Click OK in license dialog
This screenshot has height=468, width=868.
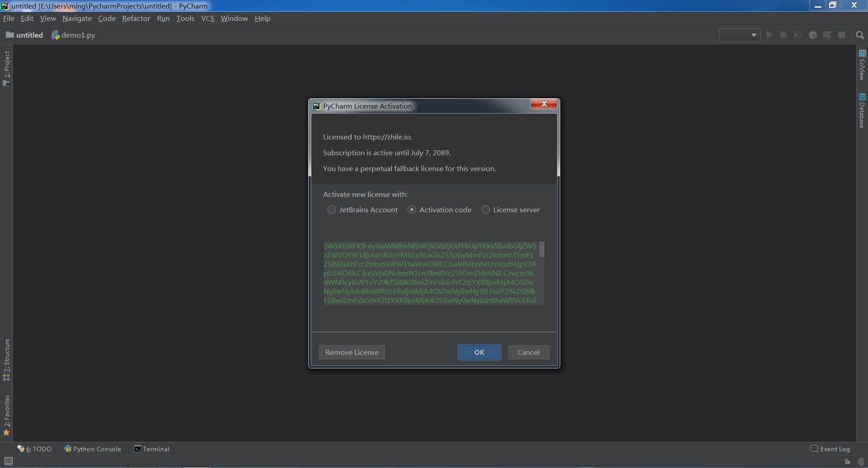tap(479, 352)
